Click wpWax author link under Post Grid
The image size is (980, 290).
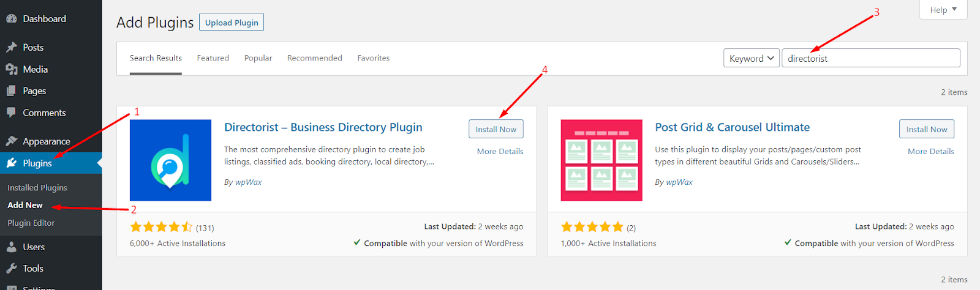(x=679, y=182)
